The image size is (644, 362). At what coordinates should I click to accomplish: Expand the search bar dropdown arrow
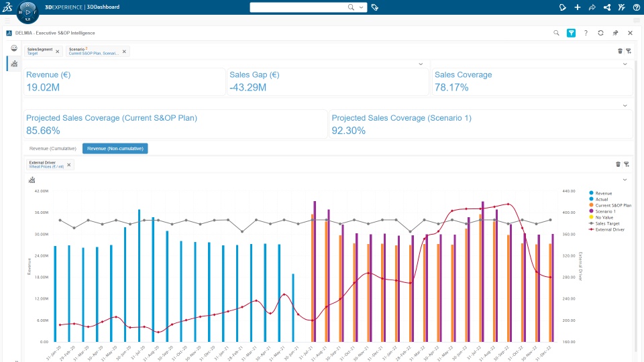[361, 7]
